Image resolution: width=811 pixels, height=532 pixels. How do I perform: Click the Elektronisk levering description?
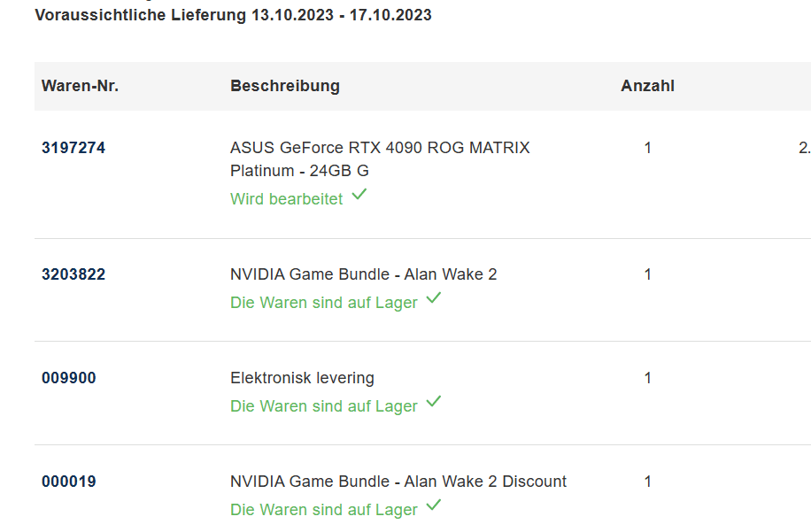click(x=302, y=378)
